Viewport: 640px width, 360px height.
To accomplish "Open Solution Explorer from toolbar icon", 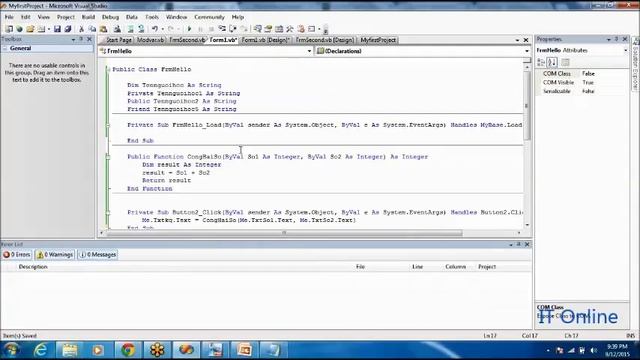I will pyautogui.click(x=258, y=29).
